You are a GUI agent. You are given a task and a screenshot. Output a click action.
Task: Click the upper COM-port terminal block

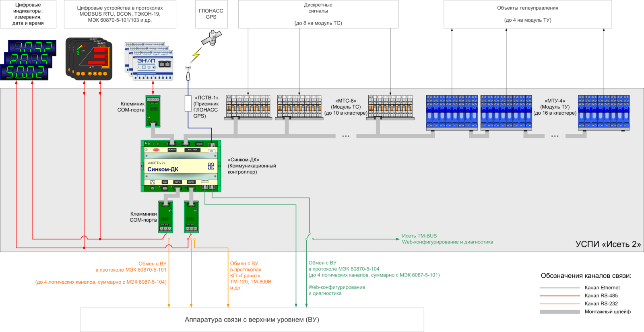tap(153, 111)
